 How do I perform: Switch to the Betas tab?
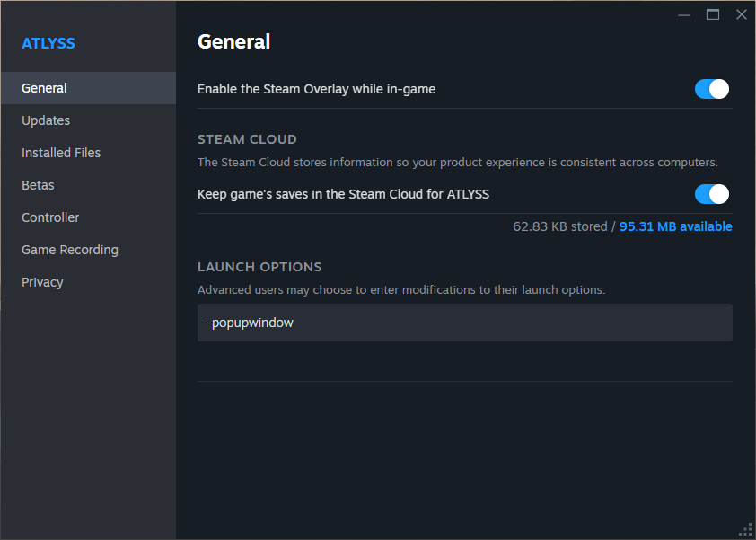(38, 185)
